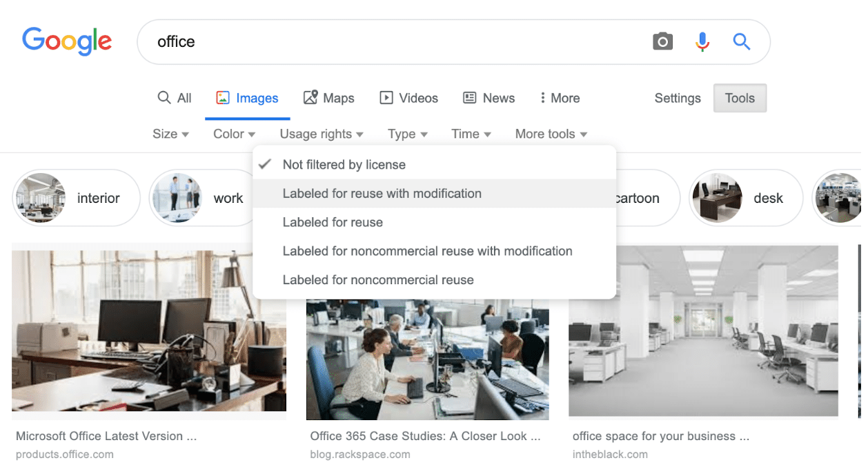This screenshot has height=476, width=868.
Task: Open the empty white office space thumbnail
Action: [x=703, y=331]
